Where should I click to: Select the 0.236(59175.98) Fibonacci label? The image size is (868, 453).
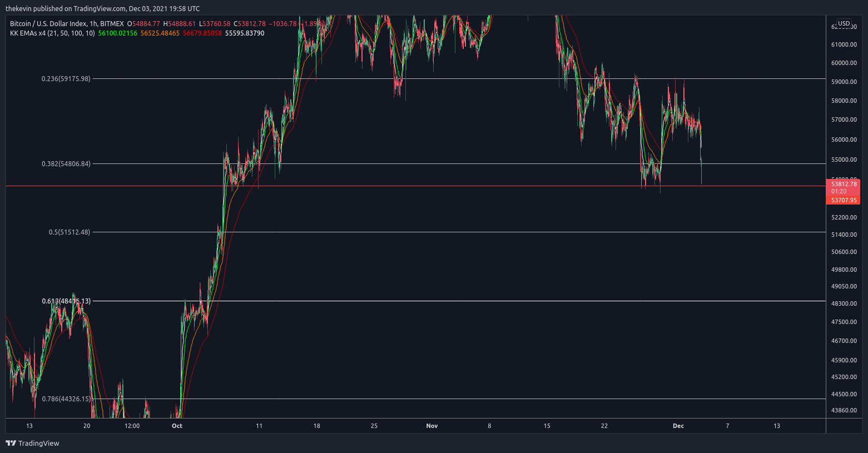[x=66, y=79]
